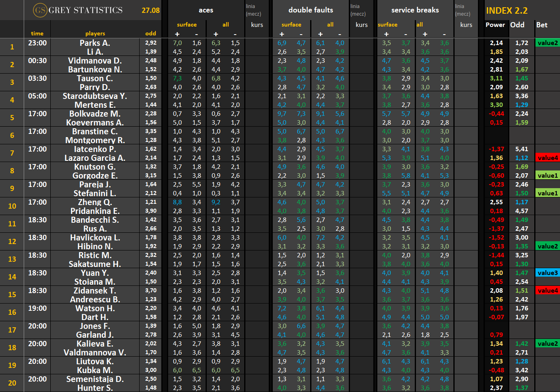This screenshot has height=392, width=560.
Task: Select player name Pridankina E.
Action: 95,211
